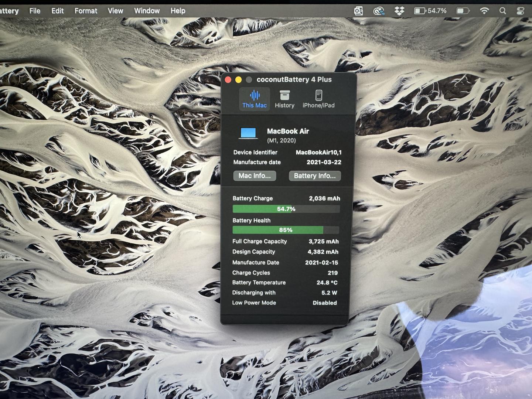Screen dimensions: 532x399
Task: Open the Edit menu
Action: 57,11
